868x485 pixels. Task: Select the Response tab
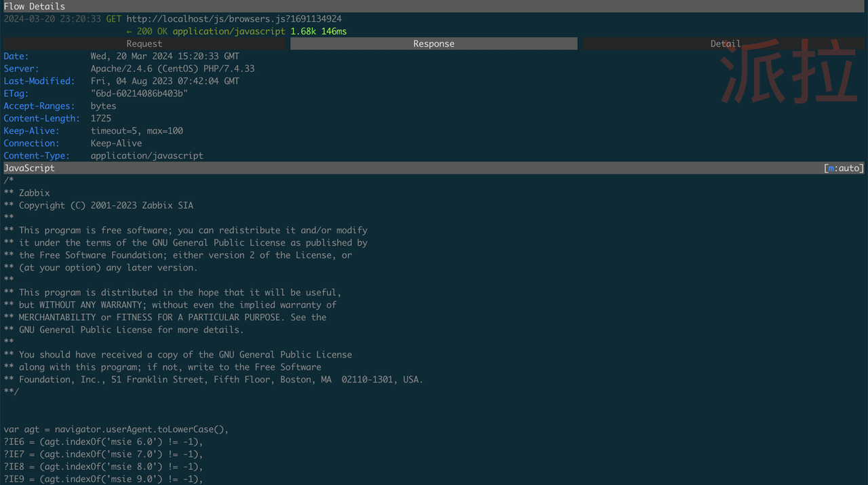pyautogui.click(x=433, y=44)
